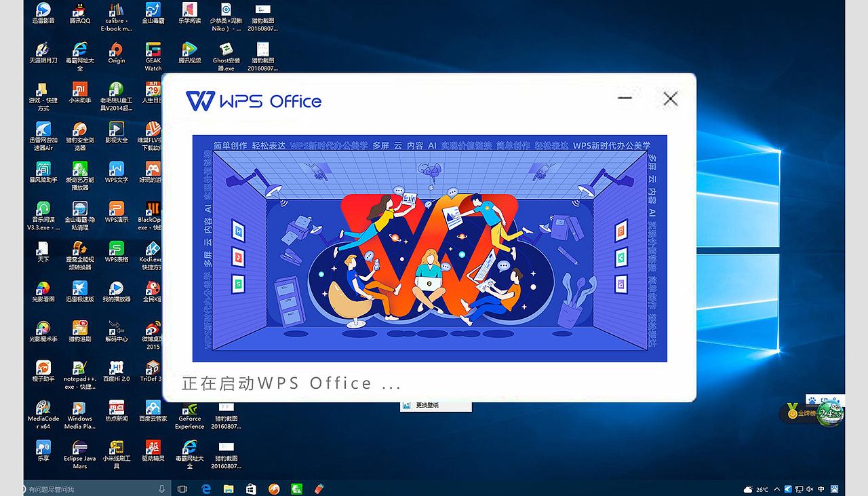The height and width of the screenshot is (496, 868).
Task: Minimize the WPS Office startup window
Action: (625, 98)
